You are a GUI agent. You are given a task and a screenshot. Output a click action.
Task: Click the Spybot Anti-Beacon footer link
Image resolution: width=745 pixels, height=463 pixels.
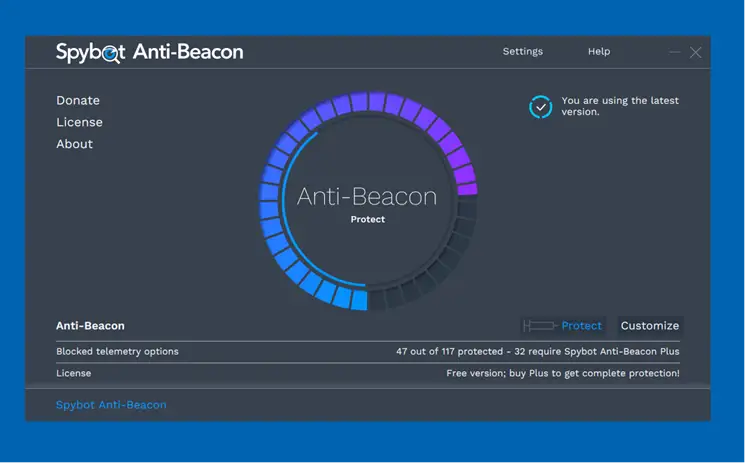[x=111, y=405]
